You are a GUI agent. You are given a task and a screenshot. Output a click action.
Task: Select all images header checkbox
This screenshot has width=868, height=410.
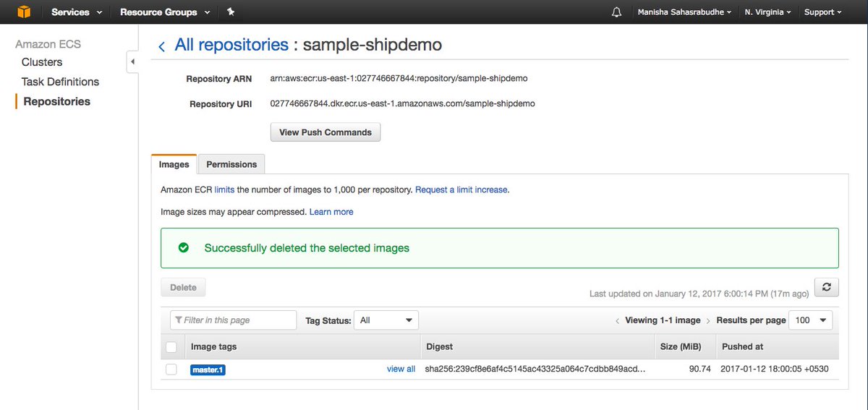tap(171, 347)
